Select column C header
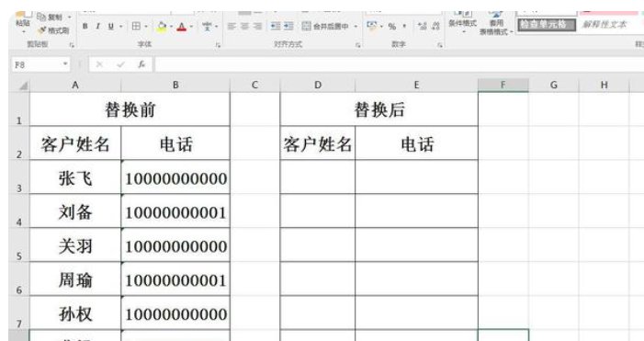The image size is (644, 341). tap(254, 85)
